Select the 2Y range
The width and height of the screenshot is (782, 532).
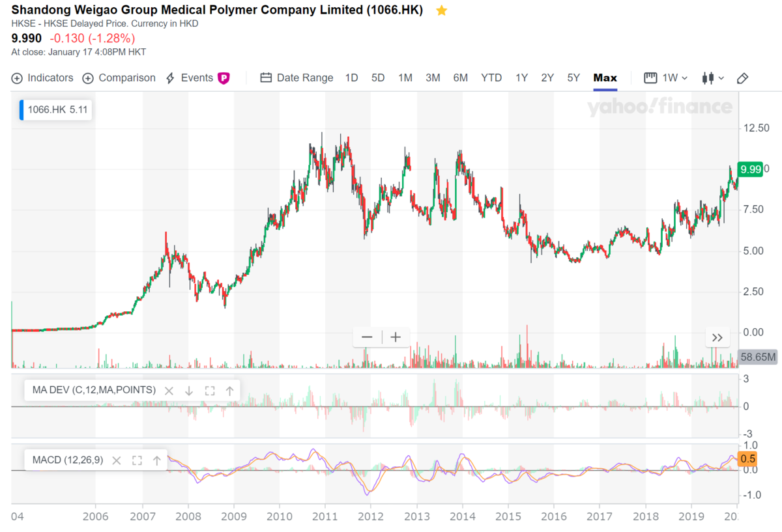point(547,78)
